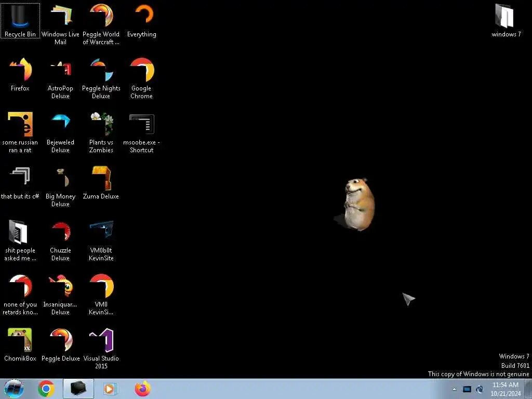Select the Bejeweled Deluxe icon
The image size is (532, 399).
point(60,132)
